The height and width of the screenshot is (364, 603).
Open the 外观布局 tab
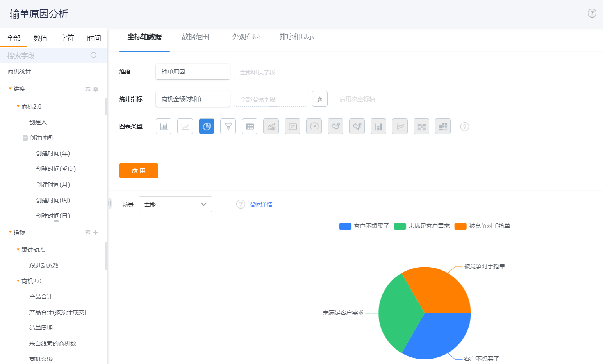(x=246, y=37)
